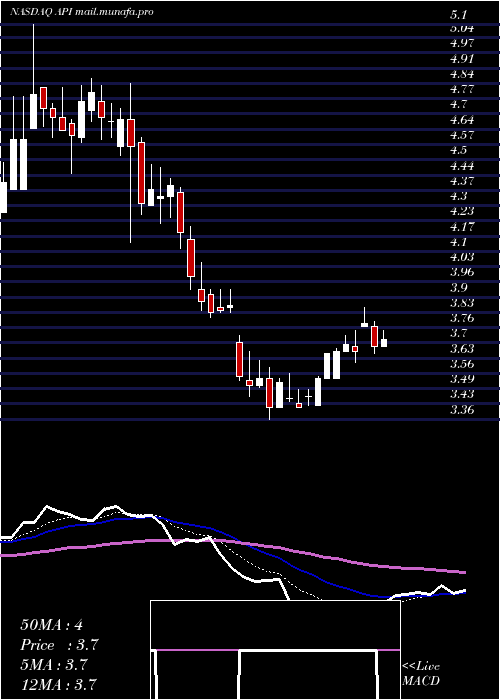Select the 4.17 price level label
The image size is (500, 700).
(x=462, y=227)
